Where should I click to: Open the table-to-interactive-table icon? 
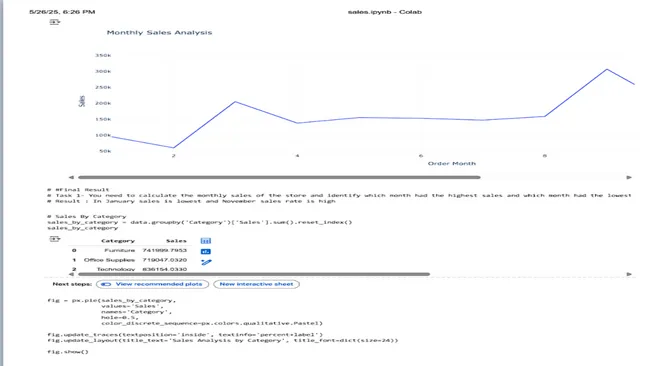click(206, 241)
